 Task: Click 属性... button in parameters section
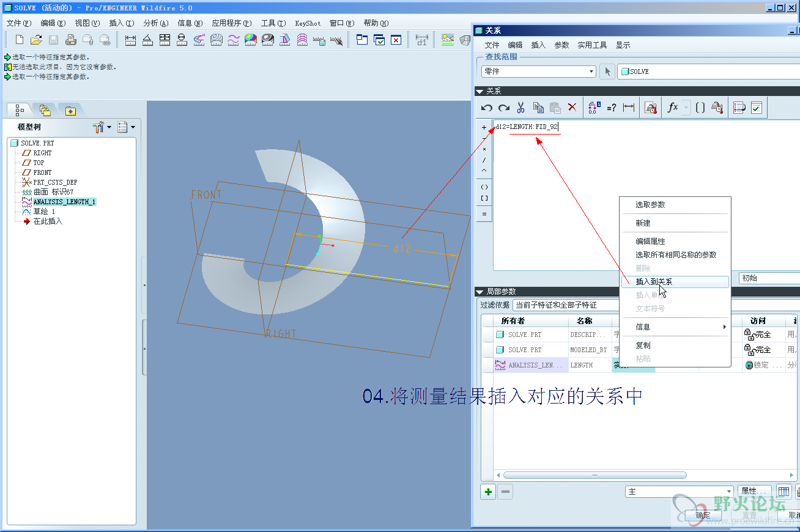click(x=755, y=491)
